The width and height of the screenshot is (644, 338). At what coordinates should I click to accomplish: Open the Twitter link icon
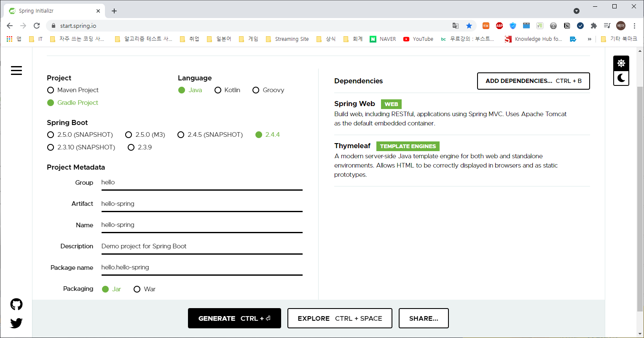16,323
